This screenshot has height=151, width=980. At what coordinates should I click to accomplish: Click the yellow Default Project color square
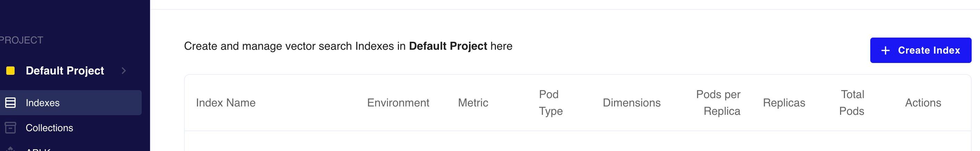(10, 71)
